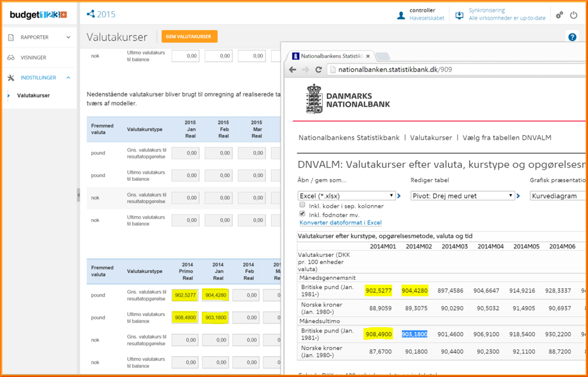Image resolution: width=588 pixels, height=377 pixels.
Task: Click the share icon next to 2015
Action: click(91, 14)
